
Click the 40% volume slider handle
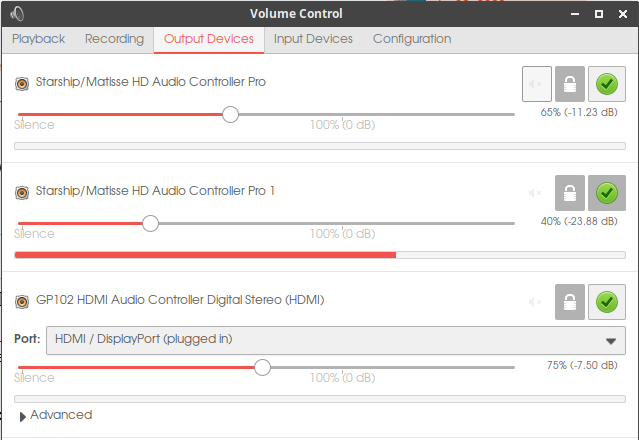click(150, 223)
